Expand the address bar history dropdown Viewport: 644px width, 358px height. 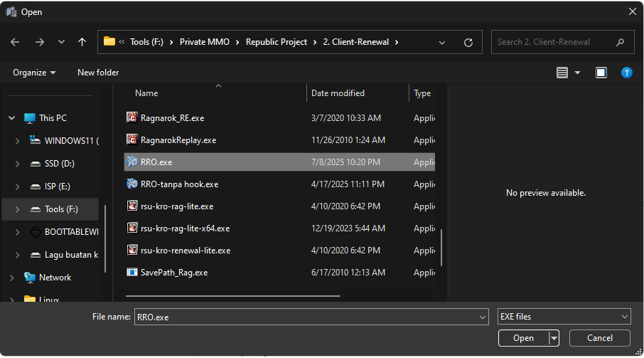point(442,42)
